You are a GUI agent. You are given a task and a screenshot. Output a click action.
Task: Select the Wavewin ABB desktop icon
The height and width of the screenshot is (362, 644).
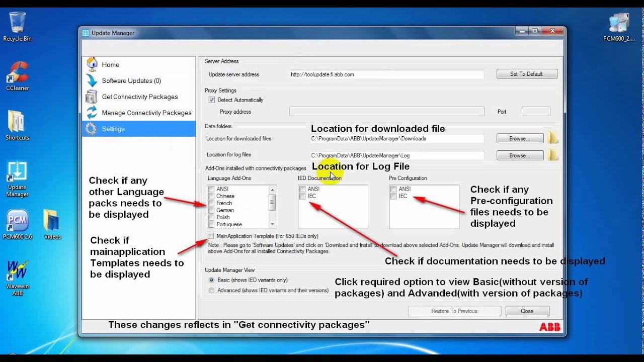click(17, 278)
